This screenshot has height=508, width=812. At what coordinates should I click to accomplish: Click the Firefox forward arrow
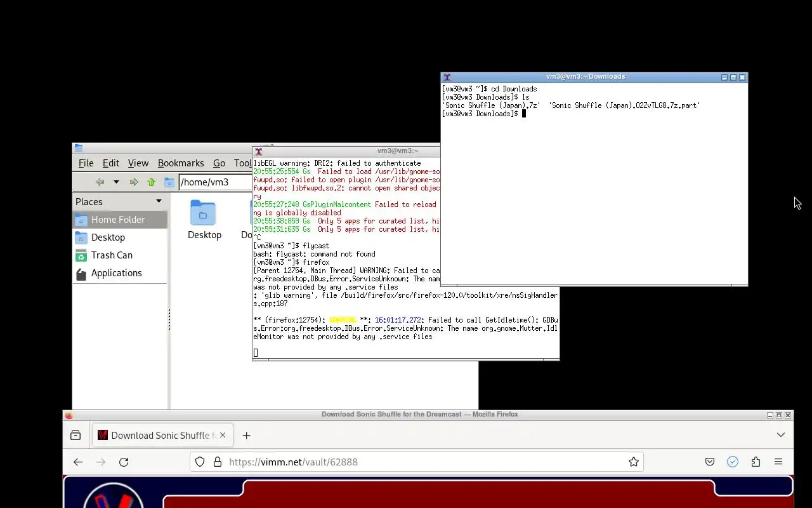[101, 462]
